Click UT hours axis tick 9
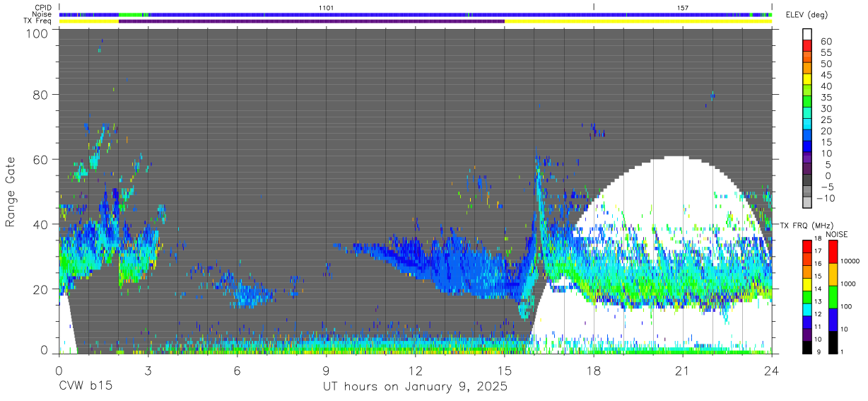 click(x=327, y=370)
